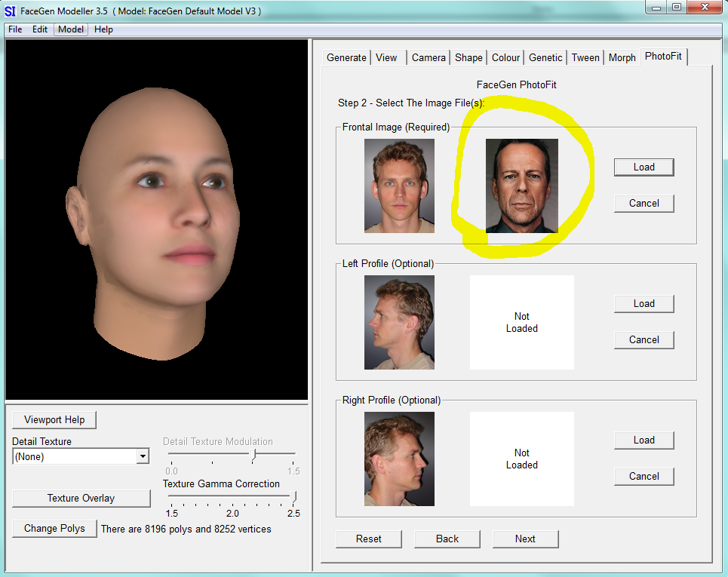Reset the PhotoFit images
The width and height of the screenshot is (728, 577).
coord(368,539)
